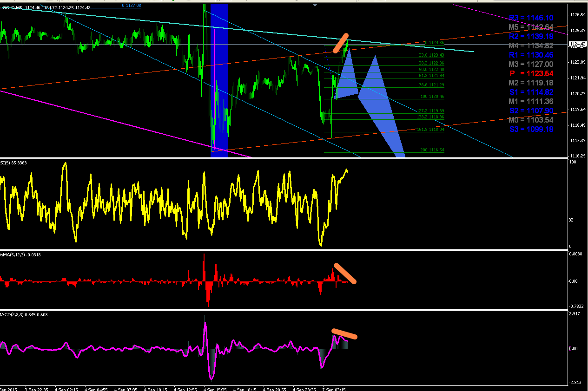Click the '4 Sep 12:55' time axis label
The height and width of the screenshot is (391, 588).
click(185, 389)
